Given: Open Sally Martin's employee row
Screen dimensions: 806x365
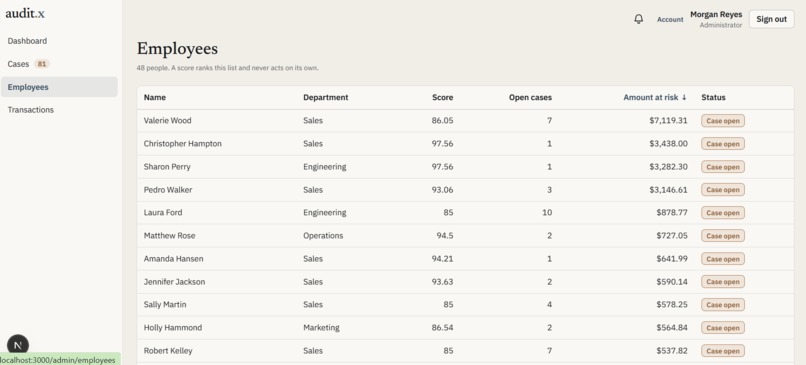Looking at the screenshot, I should click(465, 304).
